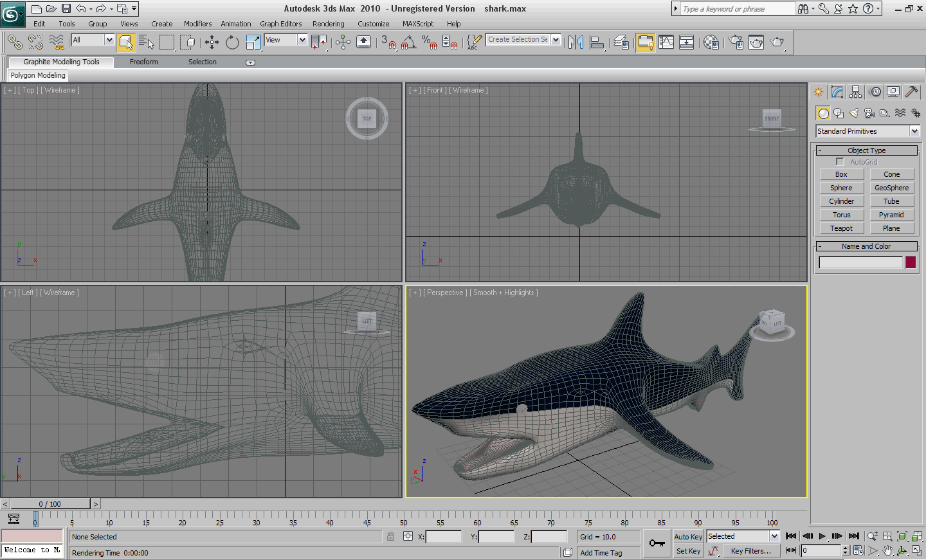Toggle Auto Key animation mode
This screenshot has height=560, width=926.
[687, 537]
